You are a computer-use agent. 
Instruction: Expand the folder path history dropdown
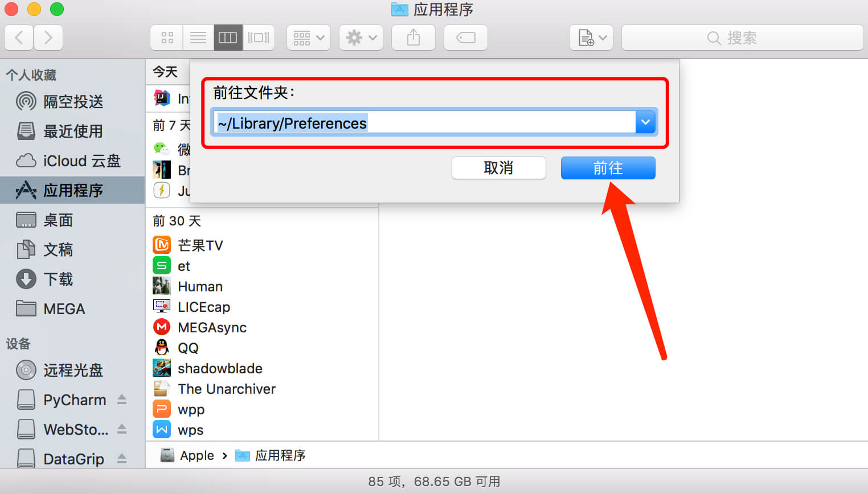[645, 122]
